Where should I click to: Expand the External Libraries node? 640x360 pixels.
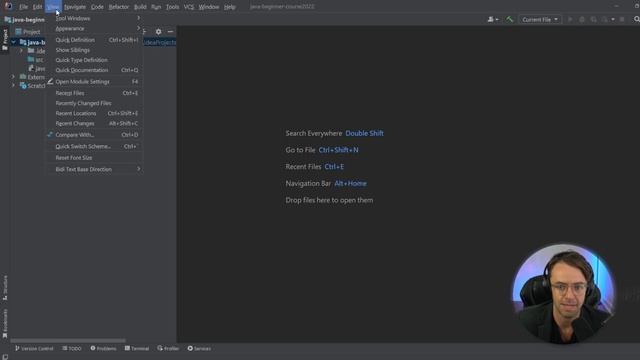(13, 77)
